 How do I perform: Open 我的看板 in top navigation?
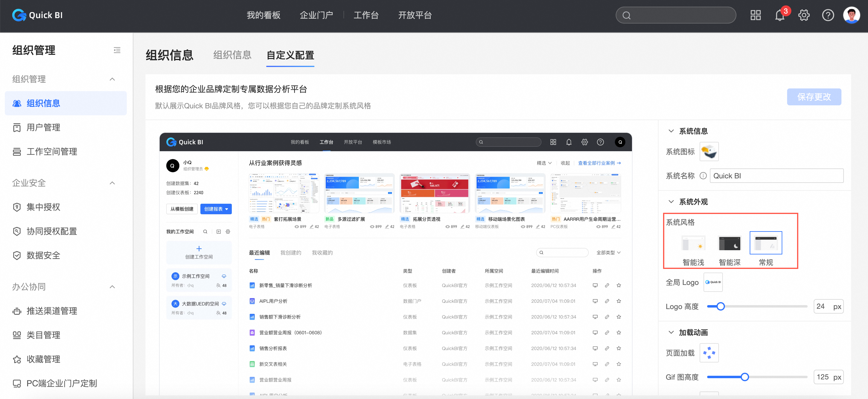(x=263, y=15)
